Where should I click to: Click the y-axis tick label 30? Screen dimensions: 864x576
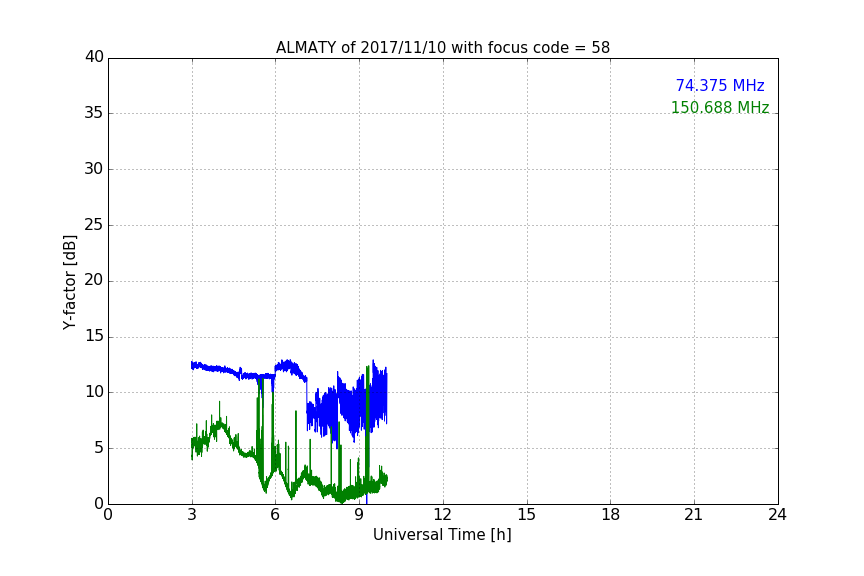pos(94,169)
